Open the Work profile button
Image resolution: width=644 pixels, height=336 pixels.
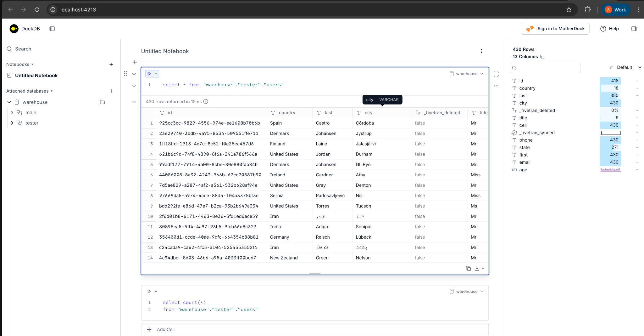616,10
